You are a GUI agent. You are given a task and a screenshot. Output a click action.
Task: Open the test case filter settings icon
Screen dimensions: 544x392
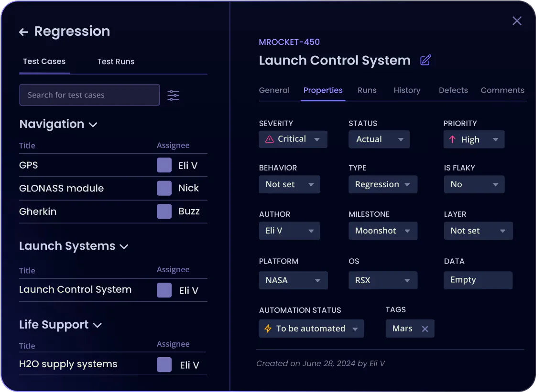[x=173, y=95]
